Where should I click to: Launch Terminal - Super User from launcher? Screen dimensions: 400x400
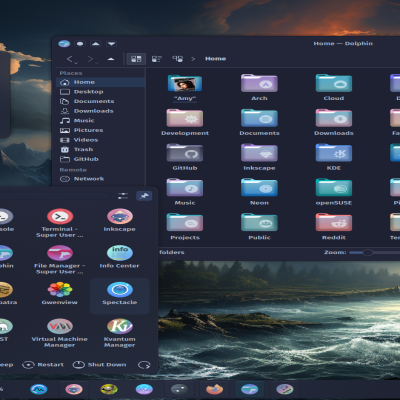click(60, 223)
